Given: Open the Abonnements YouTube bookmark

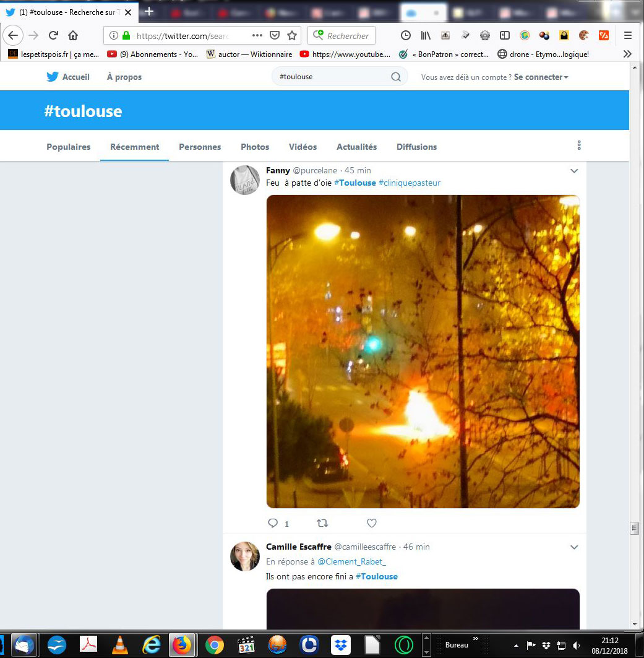Looking at the screenshot, I should [x=153, y=54].
